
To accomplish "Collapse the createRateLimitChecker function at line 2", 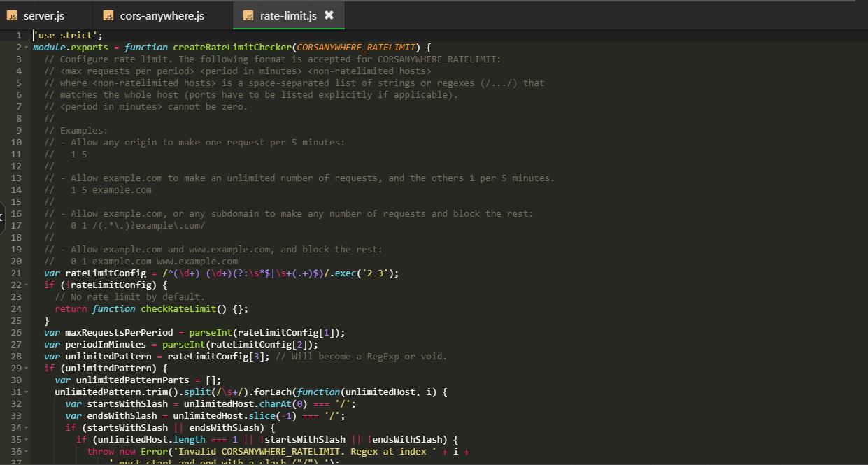I will (x=27, y=47).
